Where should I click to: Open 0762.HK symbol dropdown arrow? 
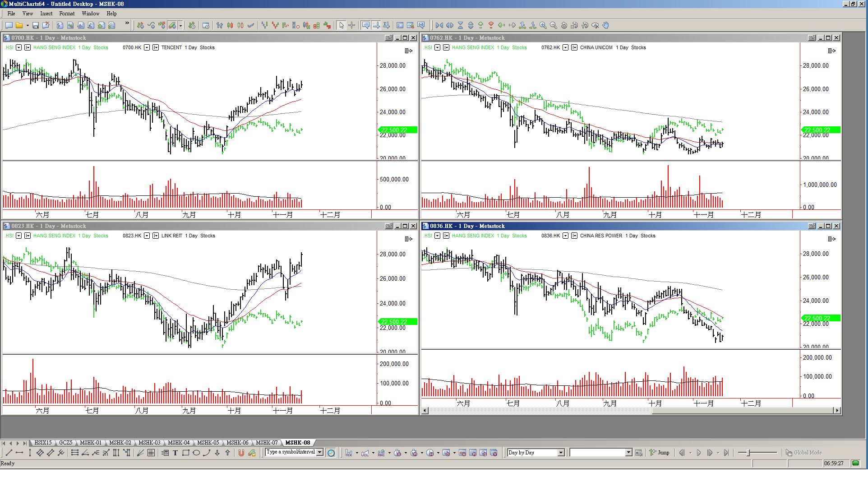click(x=565, y=47)
